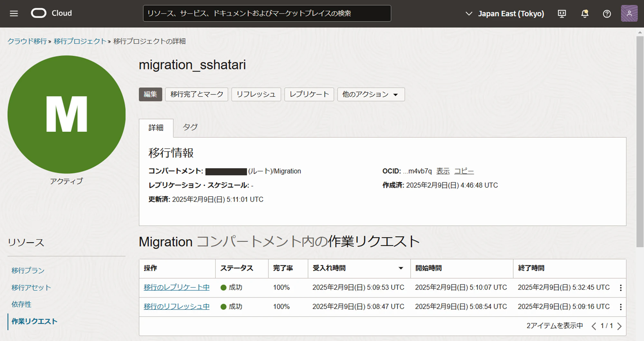Image resolution: width=644 pixels, height=341 pixels.
Task: Follow the 移行プロジェクト breadcrumb
Action: [80, 41]
